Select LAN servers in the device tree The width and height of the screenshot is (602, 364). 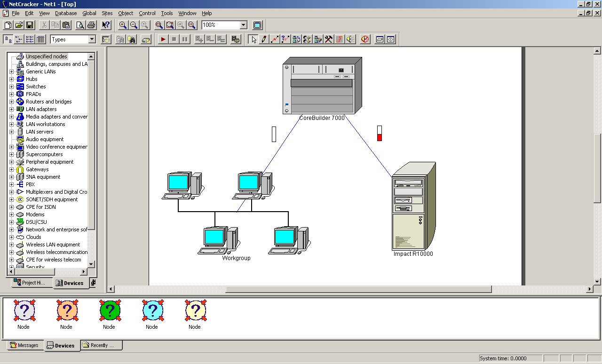40,132
